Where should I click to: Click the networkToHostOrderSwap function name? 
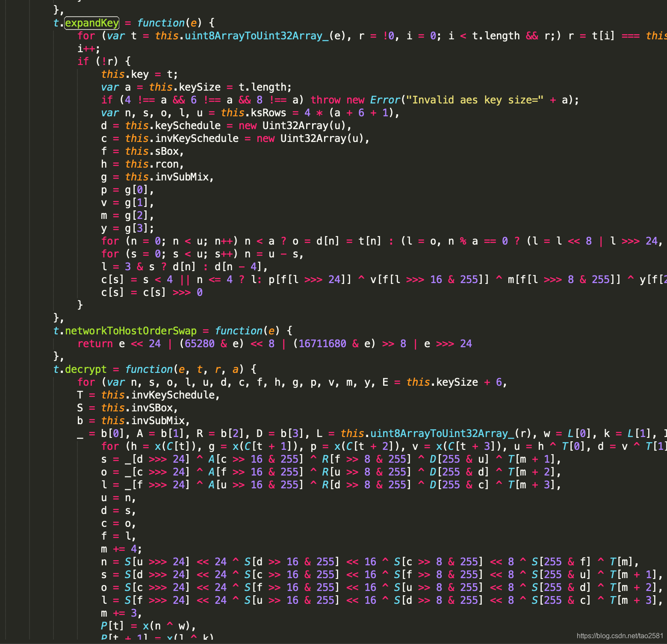pos(131,331)
